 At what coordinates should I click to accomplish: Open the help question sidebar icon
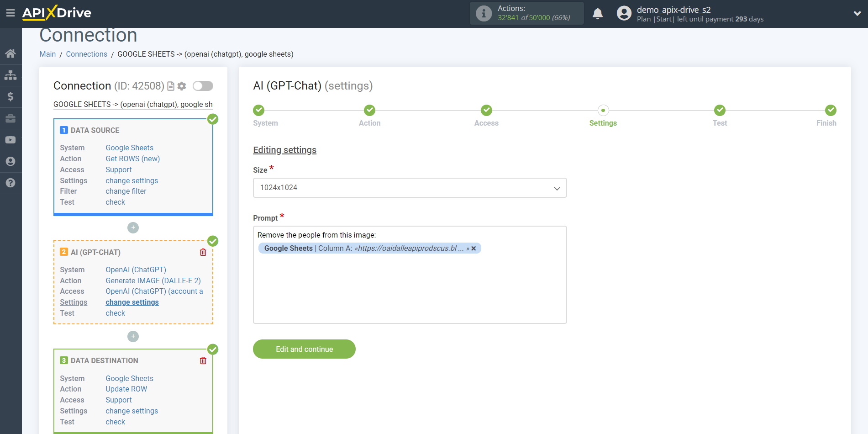[11, 183]
